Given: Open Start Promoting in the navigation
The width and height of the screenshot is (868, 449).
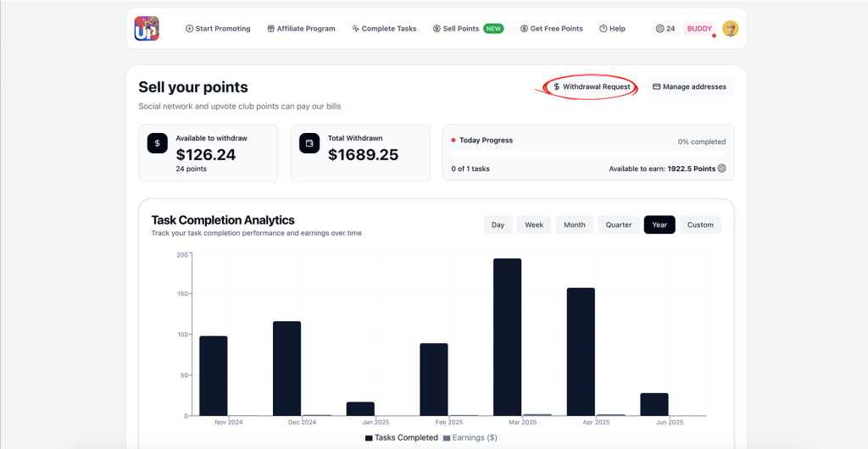Looking at the screenshot, I should pos(218,28).
